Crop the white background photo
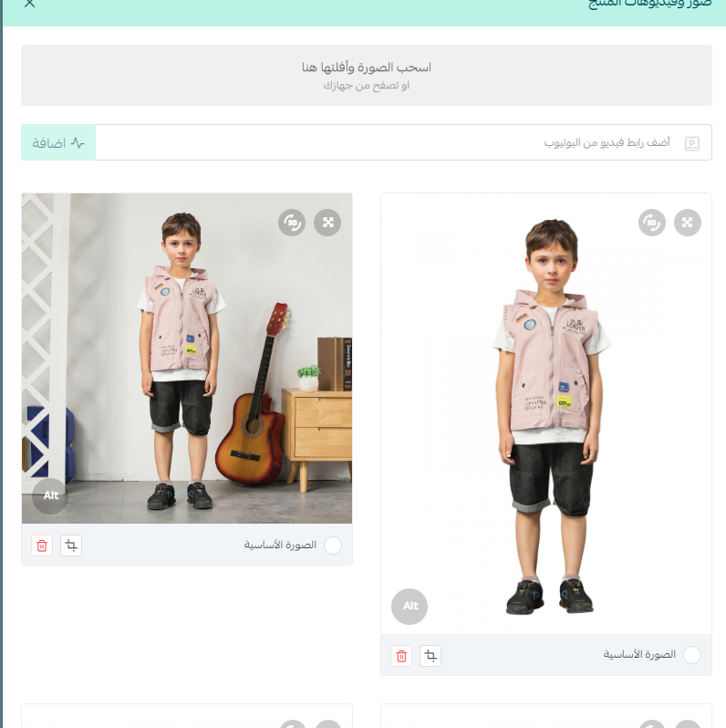726x728 pixels. (430, 656)
